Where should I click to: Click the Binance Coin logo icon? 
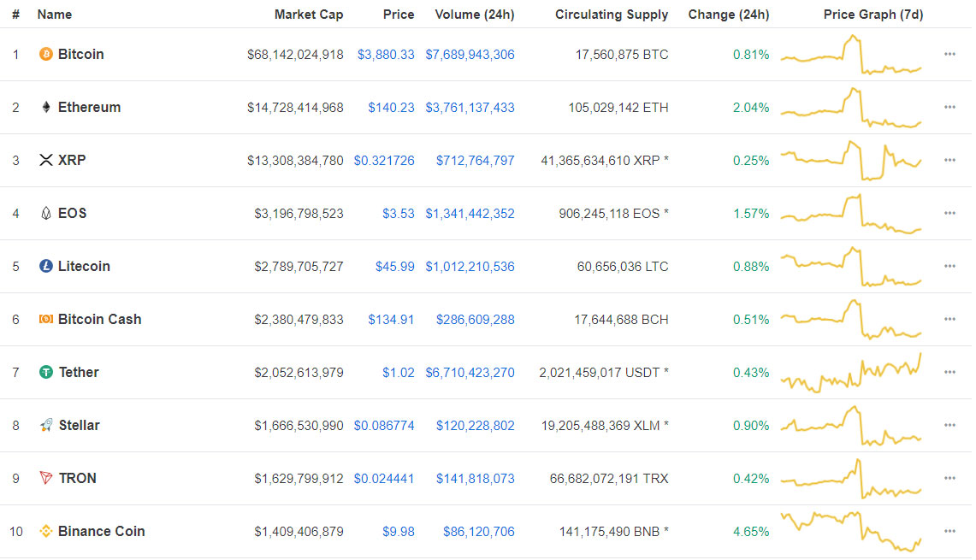pos(46,532)
